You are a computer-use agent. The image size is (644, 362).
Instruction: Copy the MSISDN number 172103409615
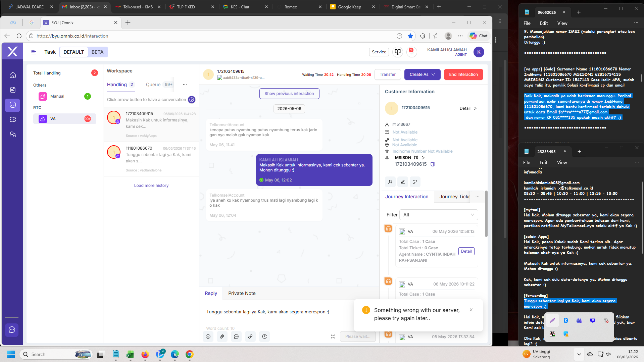(x=433, y=164)
